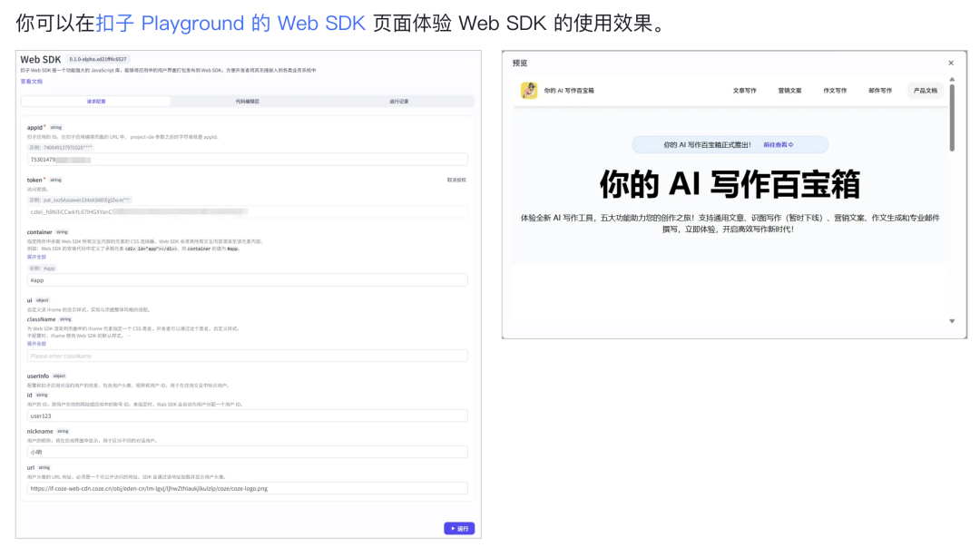Click the preview vertical scrollbar thumb
This screenshot has width=980, height=557.
[952, 118]
